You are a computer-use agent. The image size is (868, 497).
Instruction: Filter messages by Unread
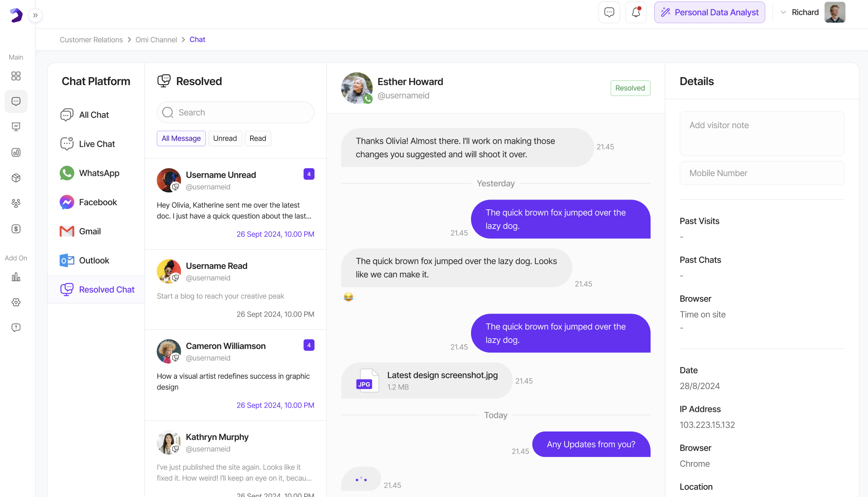tap(225, 138)
